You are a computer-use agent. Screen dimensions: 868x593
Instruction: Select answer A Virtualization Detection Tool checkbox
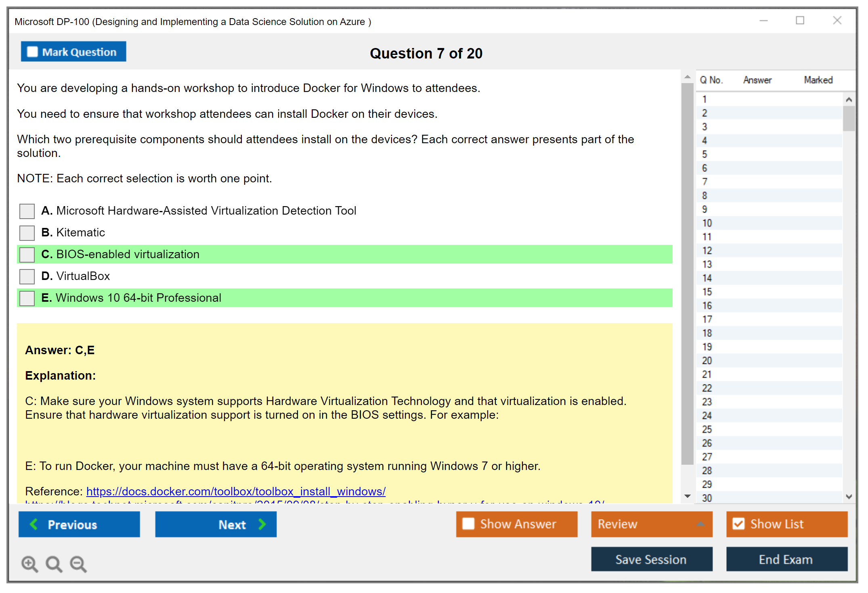point(27,211)
